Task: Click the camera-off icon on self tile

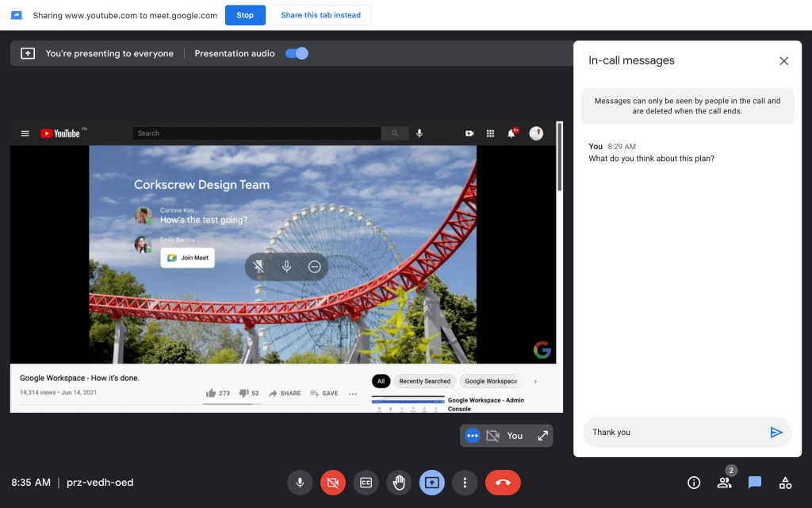Action: point(492,436)
